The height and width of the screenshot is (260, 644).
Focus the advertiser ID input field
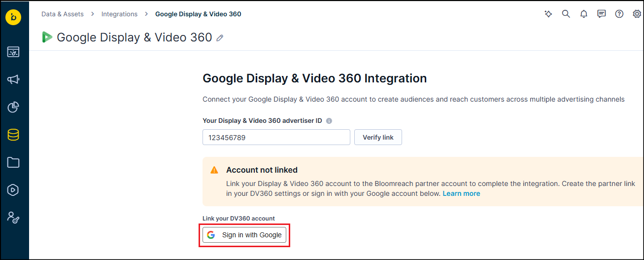point(276,137)
